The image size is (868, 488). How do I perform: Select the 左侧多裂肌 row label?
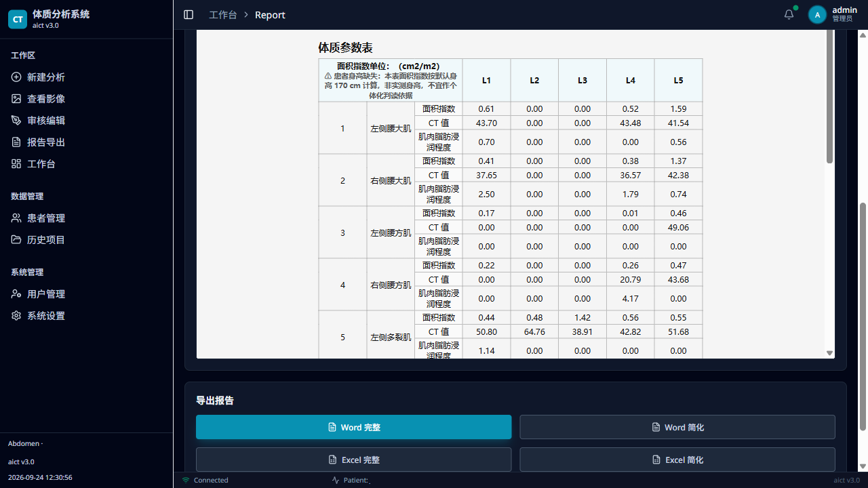tap(391, 338)
